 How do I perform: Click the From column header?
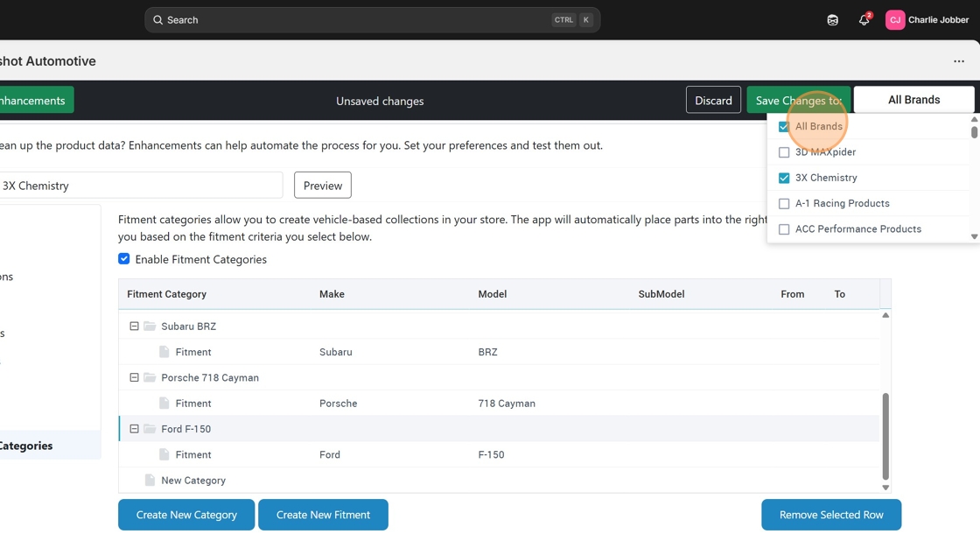(x=793, y=294)
